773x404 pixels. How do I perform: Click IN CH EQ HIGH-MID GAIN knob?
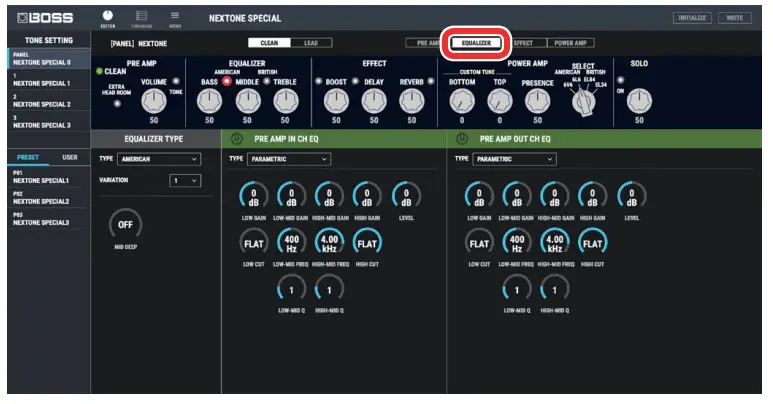click(329, 197)
